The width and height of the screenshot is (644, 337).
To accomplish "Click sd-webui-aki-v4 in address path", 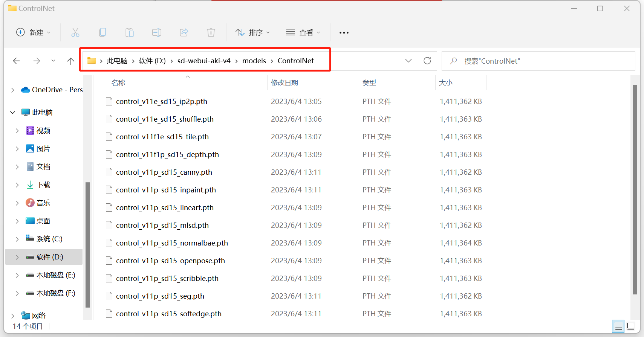I will point(204,61).
